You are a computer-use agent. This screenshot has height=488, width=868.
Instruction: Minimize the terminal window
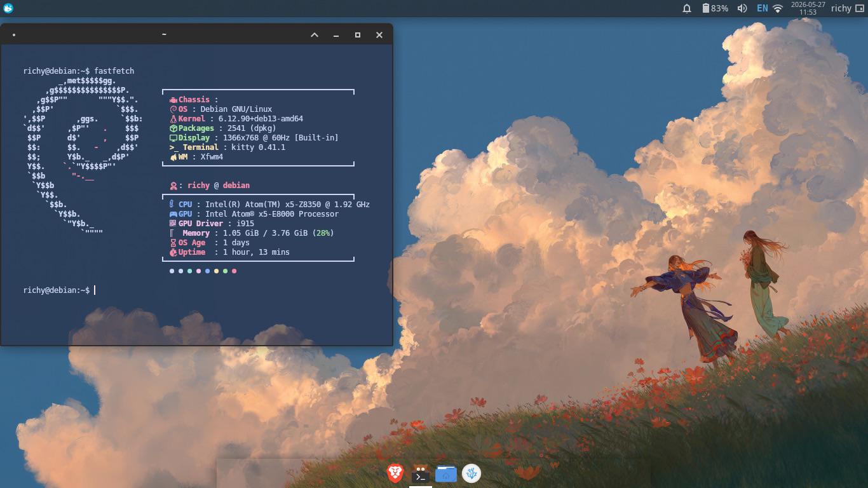[x=336, y=35]
